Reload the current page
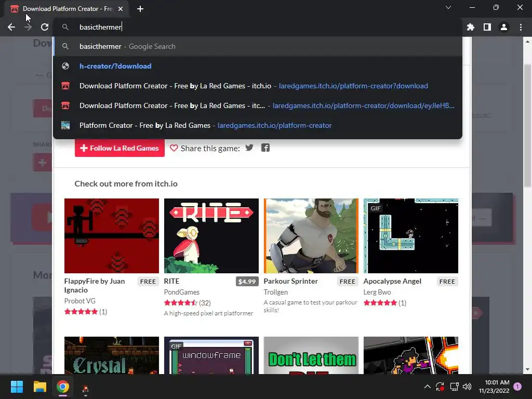This screenshot has width=532, height=399. click(45, 27)
